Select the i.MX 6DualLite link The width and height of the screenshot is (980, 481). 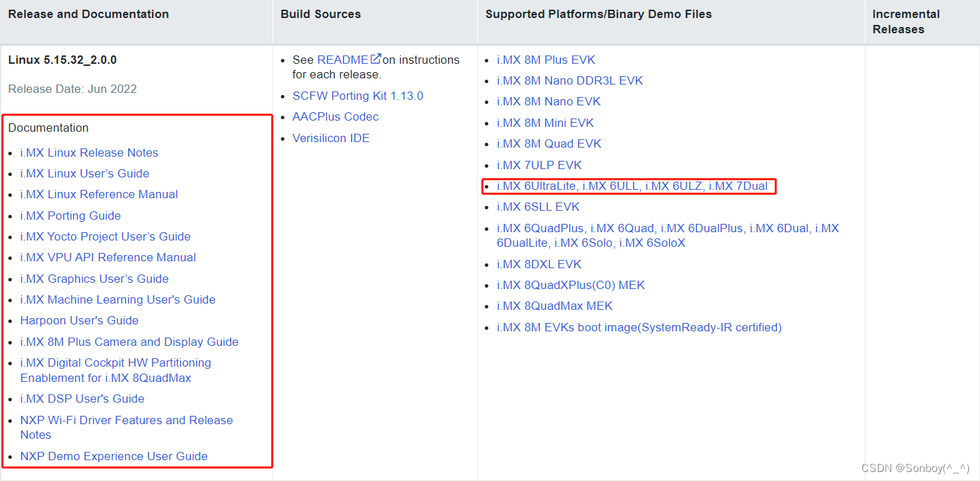point(667,236)
